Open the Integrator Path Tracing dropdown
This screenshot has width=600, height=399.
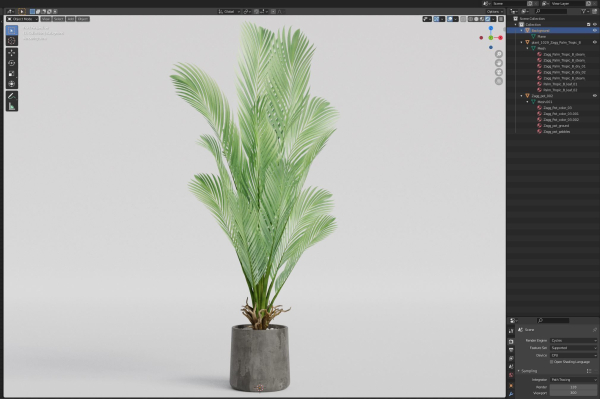pyautogui.click(x=573, y=380)
